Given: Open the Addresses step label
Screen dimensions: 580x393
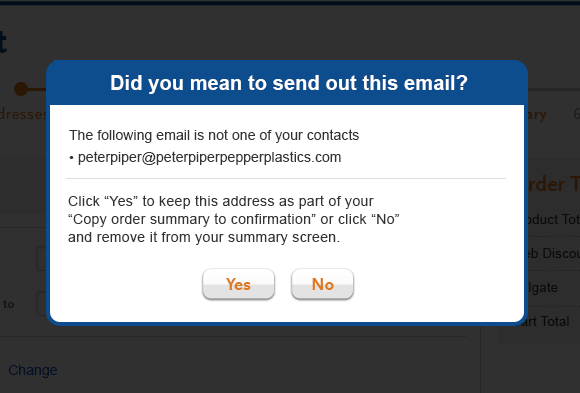Looking at the screenshot, I should pos(23,114).
